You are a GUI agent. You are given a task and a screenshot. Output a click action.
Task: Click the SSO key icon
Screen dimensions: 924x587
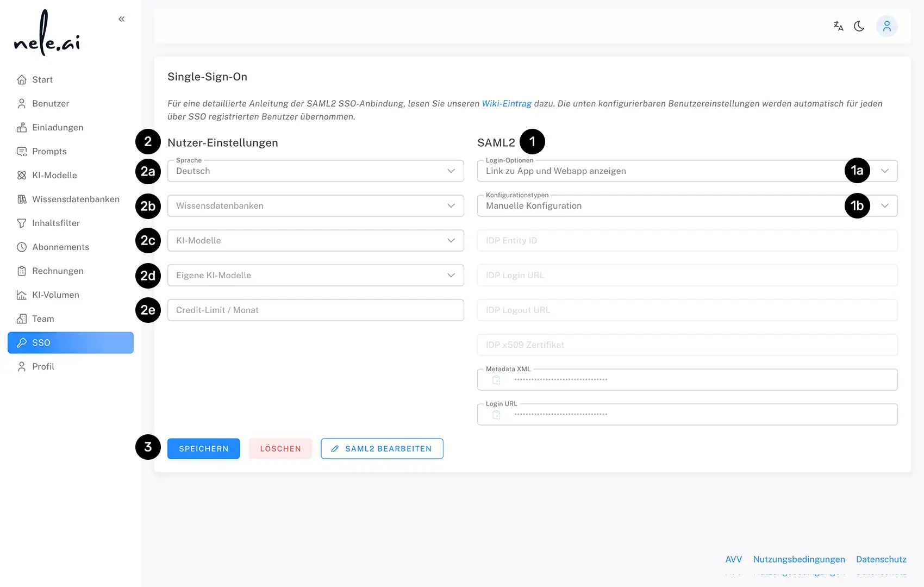pos(22,343)
